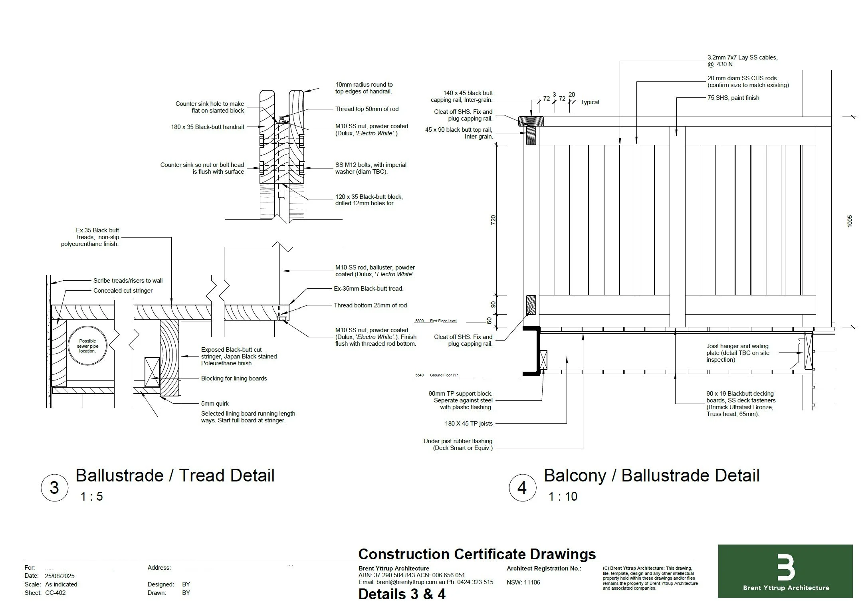Viewport: 868px width, 614px height.
Task: Click the Details 3 & 4 sheet title
Action: pos(402,594)
